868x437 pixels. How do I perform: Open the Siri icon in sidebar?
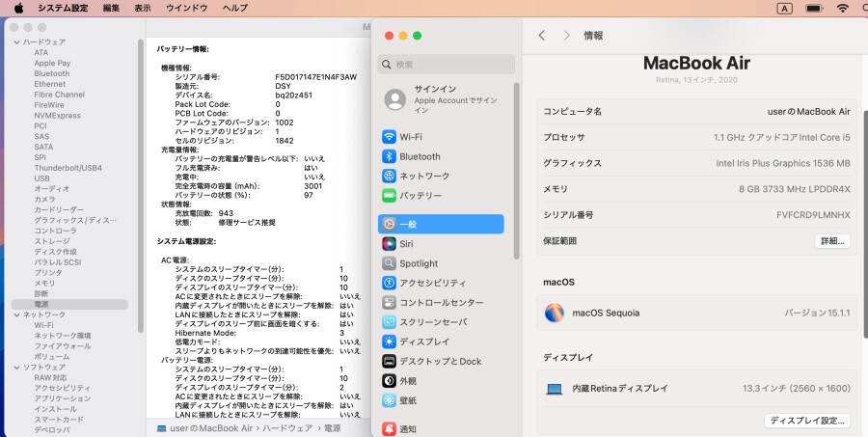[x=390, y=244]
